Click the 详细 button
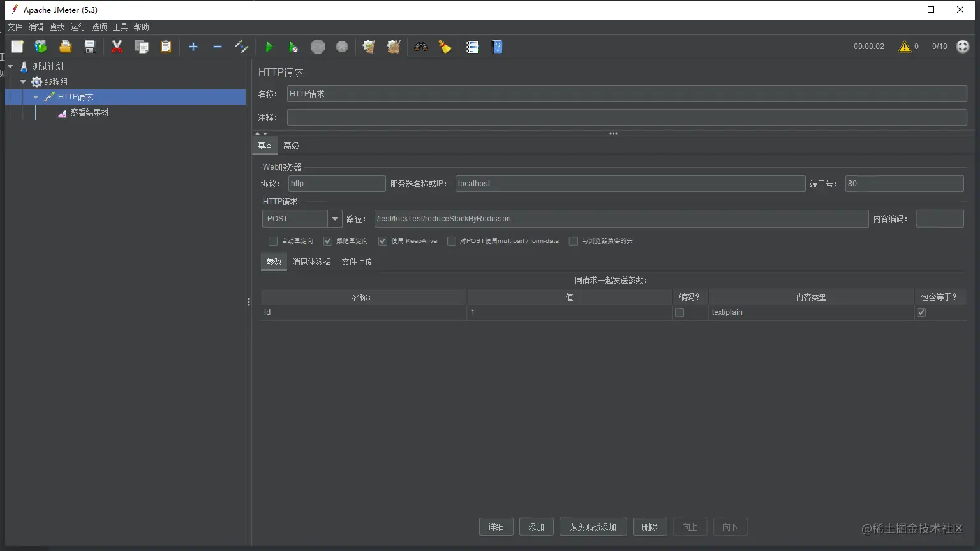The height and width of the screenshot is (551, 980). tap(496, 527)
